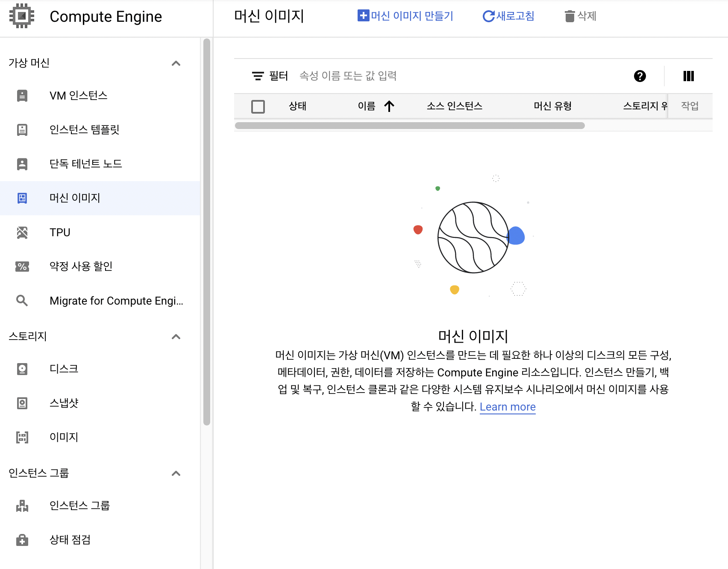The image size is (728, 569).
Task: Collapse the 인스턴스 그룹 section chevron
Action: click(x=176, y=473)
